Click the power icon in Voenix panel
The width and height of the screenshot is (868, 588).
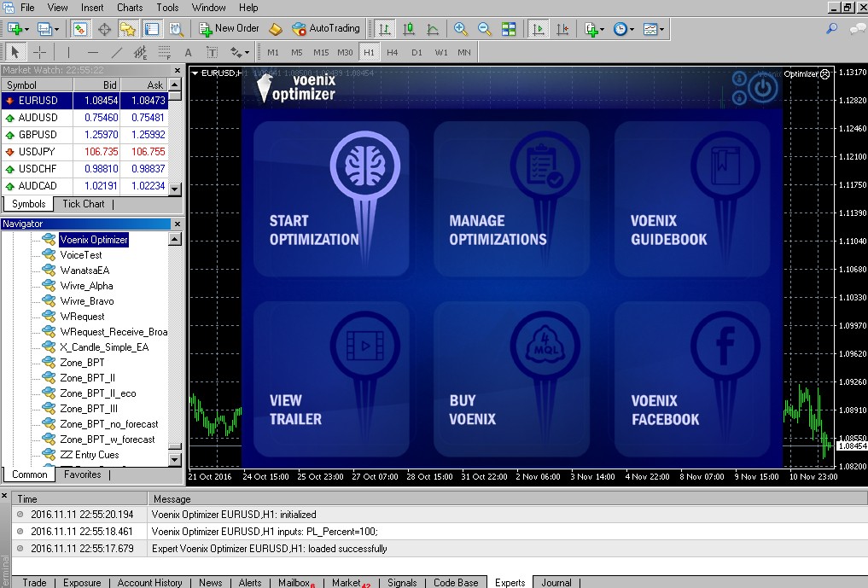762,87
